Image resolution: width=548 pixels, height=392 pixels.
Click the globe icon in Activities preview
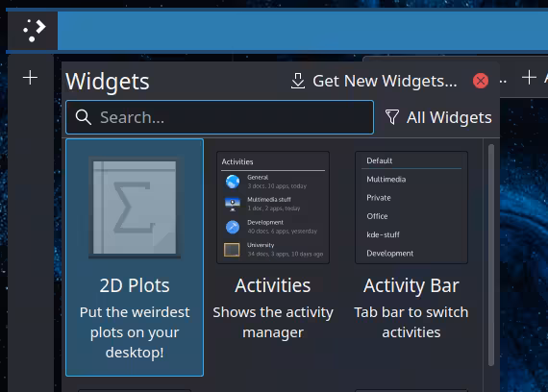click(x=233, y=182)
